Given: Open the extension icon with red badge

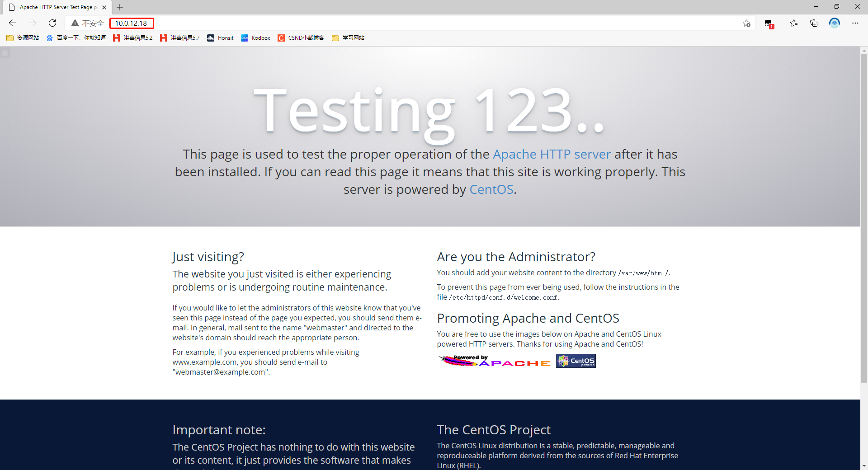Looking at the screenshot, I should (x=769, y=23).
